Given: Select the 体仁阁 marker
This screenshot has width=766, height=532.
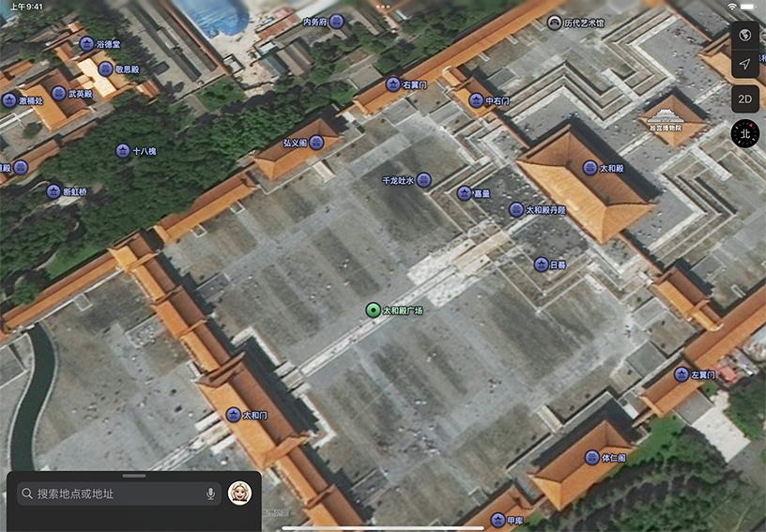Looking at the screenshot, I should coord(592,458).
